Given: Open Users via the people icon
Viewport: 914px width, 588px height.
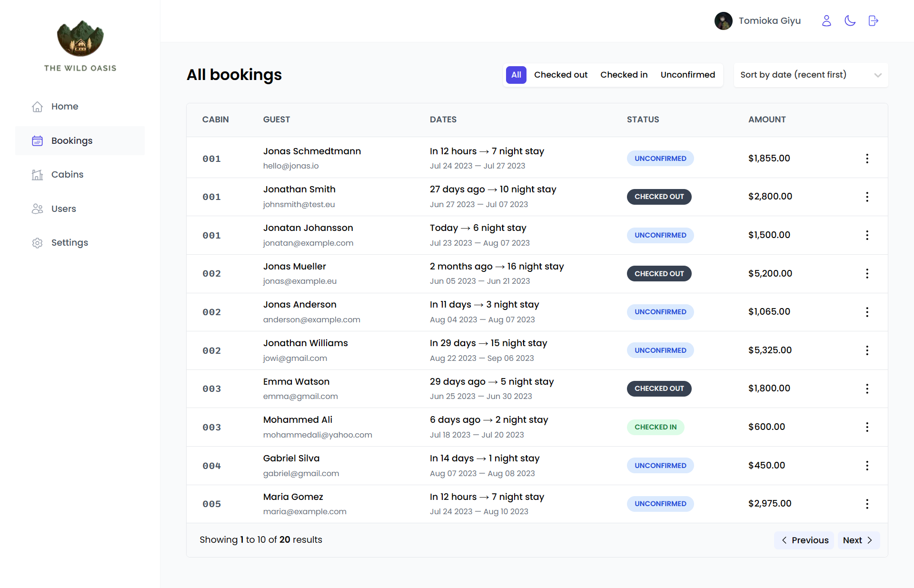Looking at the screenshot, I should (x=37, y=209).
